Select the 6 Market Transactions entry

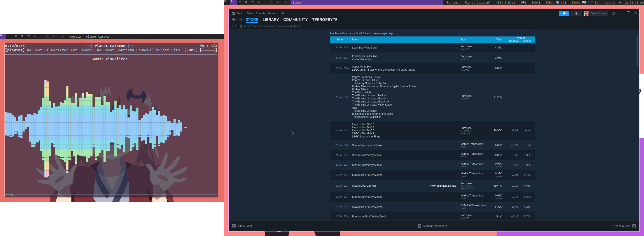pos(432,207)
